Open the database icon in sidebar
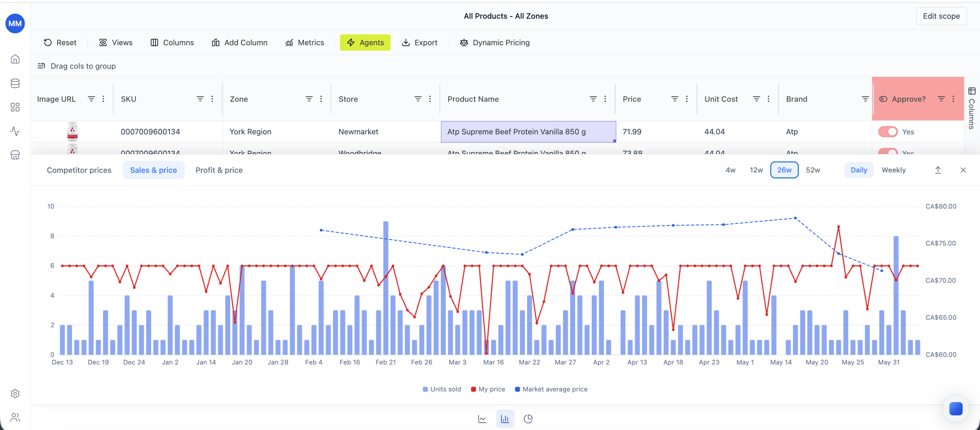The height and width of the screenshot is (430, 980). point(15,83)
